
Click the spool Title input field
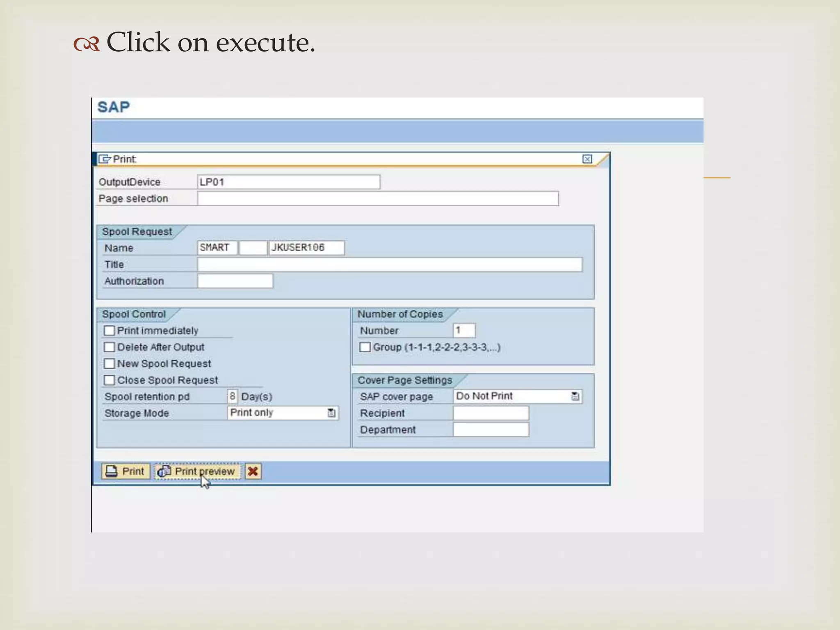pos(389,265)
